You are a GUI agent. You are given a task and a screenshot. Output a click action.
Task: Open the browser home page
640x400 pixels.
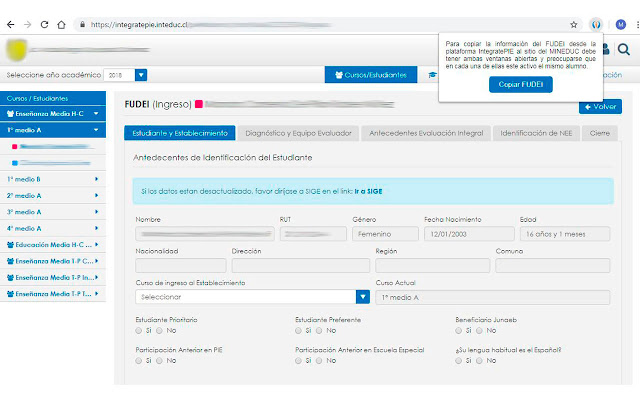pos(61,25)
